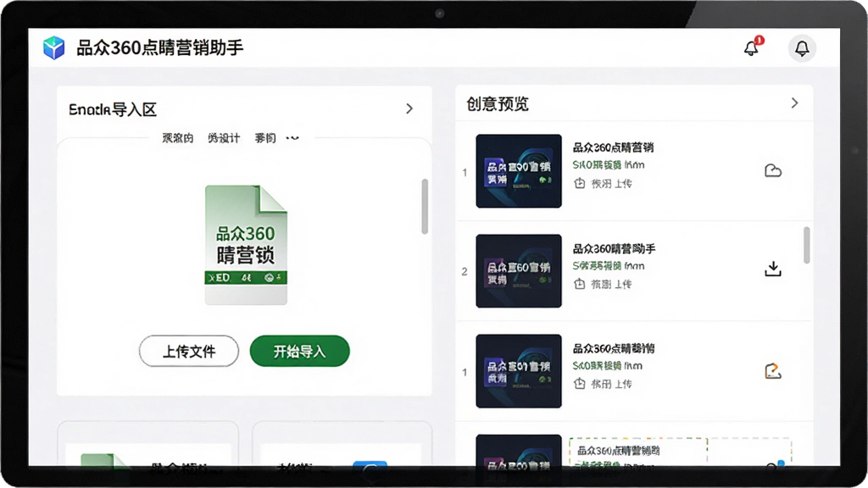Click the round gray bell button
This screenshot has height=488, width=868.
pyautogui.click(x=802, y=48)
